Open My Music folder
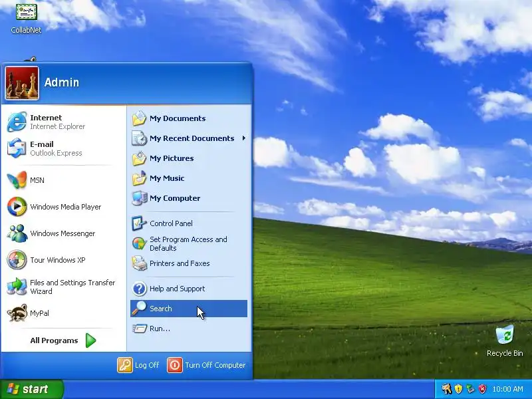The image size is (532, 399). pyautogui.click(x=189, y=178)
